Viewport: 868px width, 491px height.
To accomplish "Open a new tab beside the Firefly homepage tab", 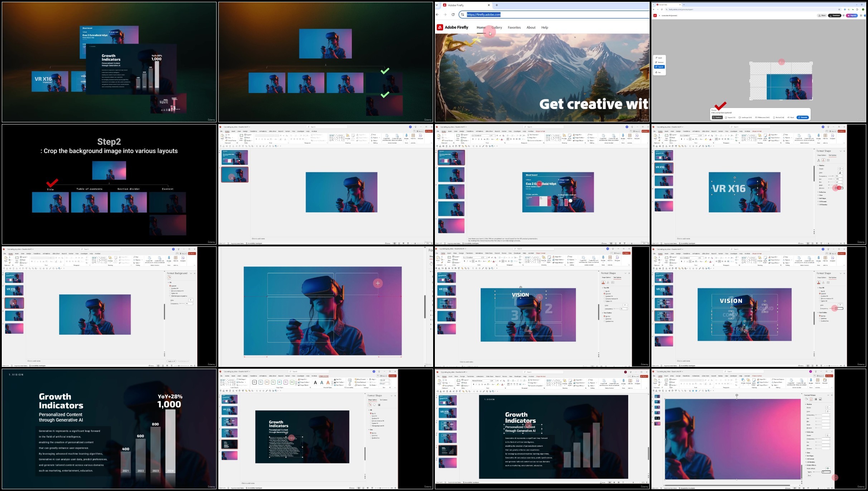I will click(x=497, y=5).
